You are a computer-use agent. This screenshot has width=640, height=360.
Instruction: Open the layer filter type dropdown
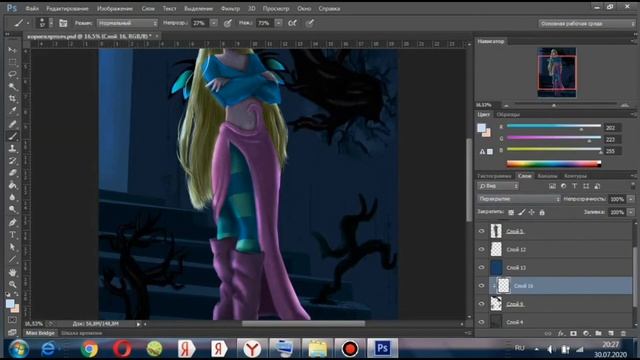tap(498, 186)
